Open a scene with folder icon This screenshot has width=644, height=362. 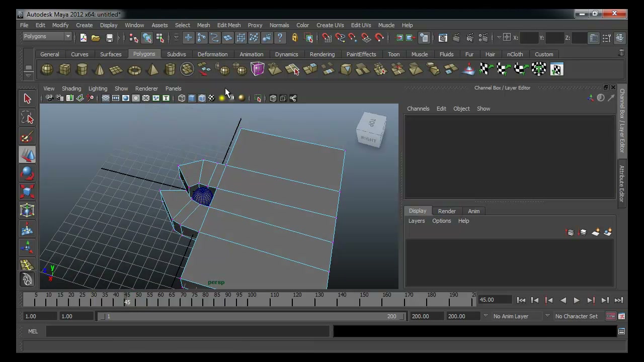(x=96, y=38)
